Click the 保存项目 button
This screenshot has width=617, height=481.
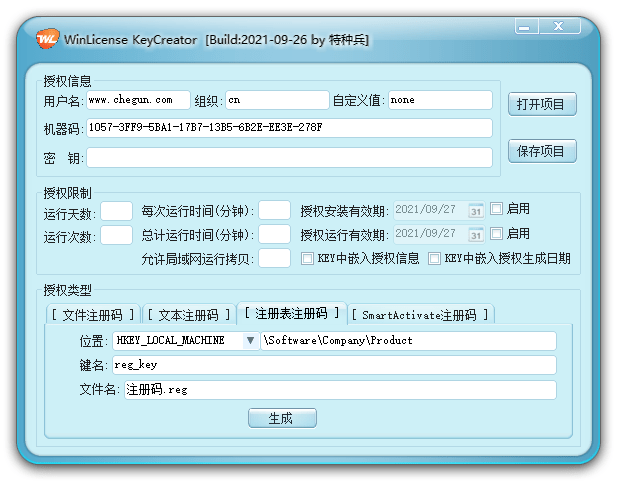point(542,151)
